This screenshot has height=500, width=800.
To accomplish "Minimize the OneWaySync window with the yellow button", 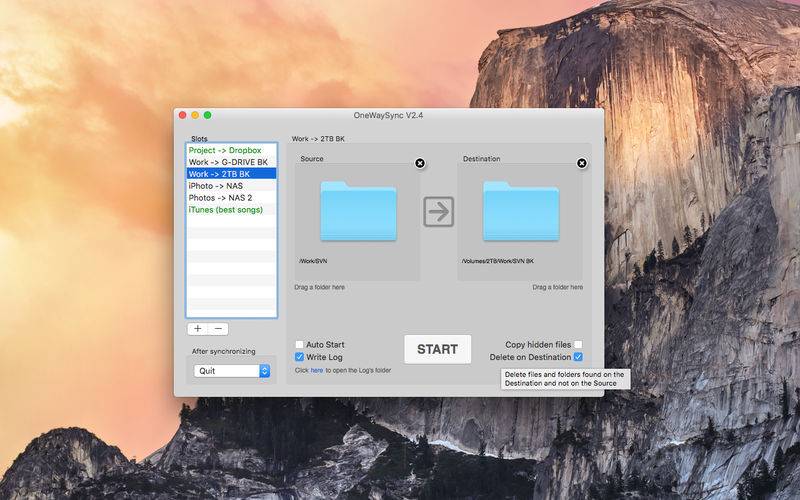I will pos(195,115).
